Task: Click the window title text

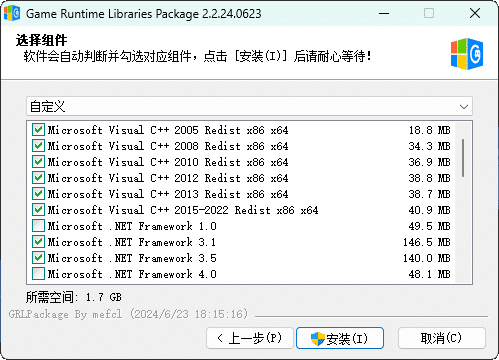Action: pyautogui.click(x=144, y=14)
